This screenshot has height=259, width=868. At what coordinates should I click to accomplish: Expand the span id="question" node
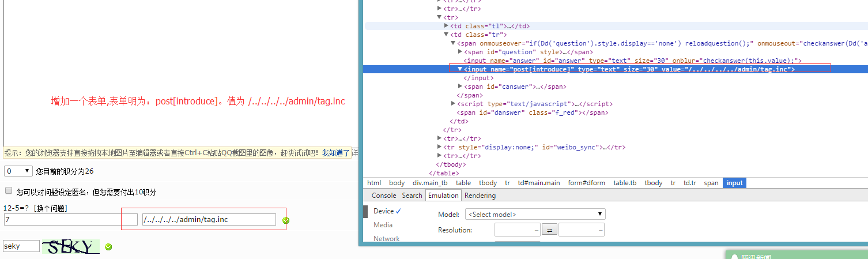tap(460, 52)
